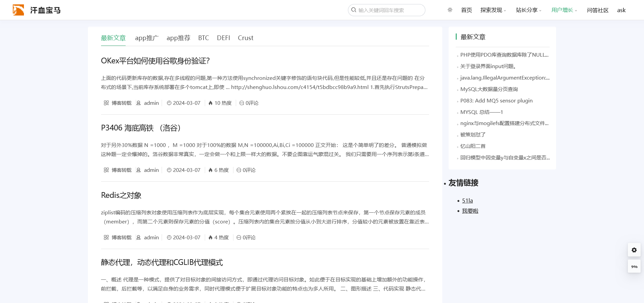
Task: Open sidebar post P083: Add MQ5 sensor plugin
Action: pyautogui.click(x=496, y=101)
